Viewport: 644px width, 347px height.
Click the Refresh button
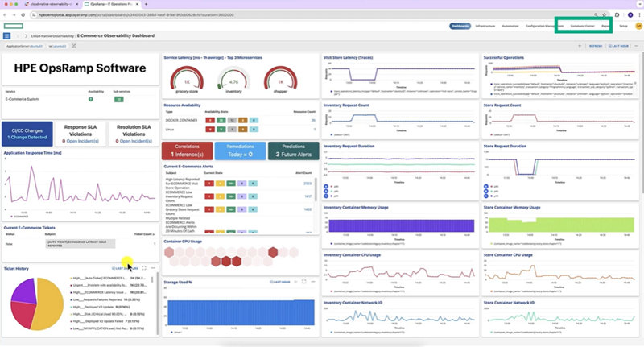596,46
